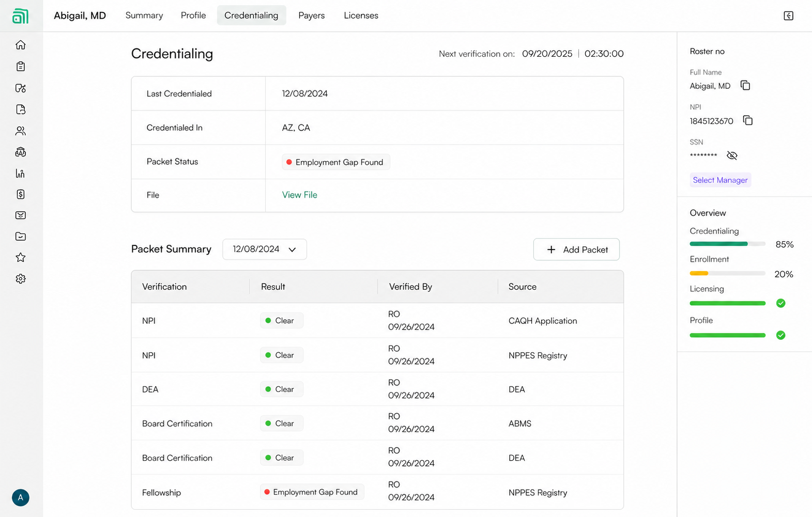Click the Fellowship verification cell
The image size is (812, 517).
point(161,493)
